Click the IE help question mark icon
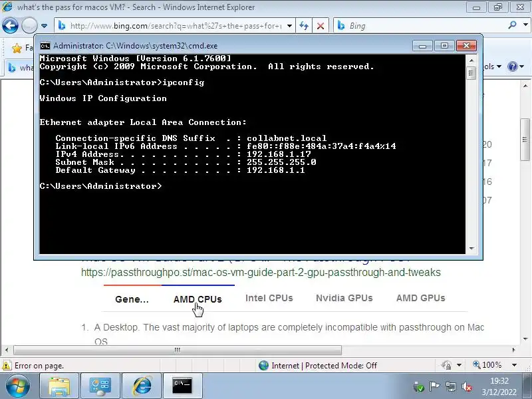532x399 pixels. point(512,66)
